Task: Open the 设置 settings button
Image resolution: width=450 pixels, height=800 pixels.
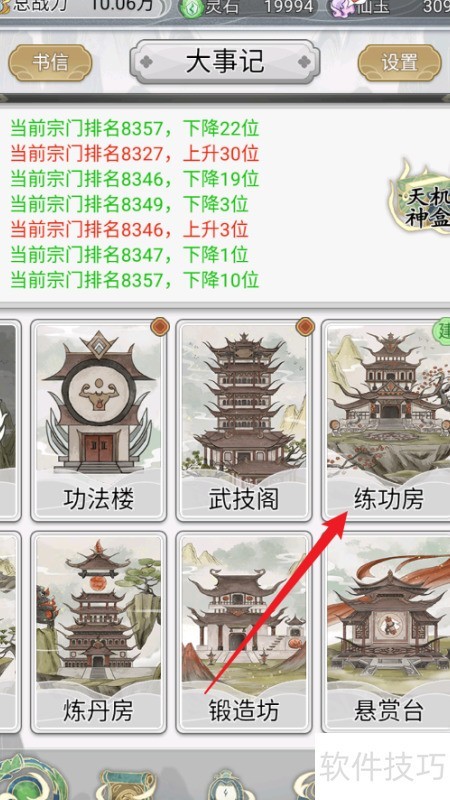Action: 399,63
